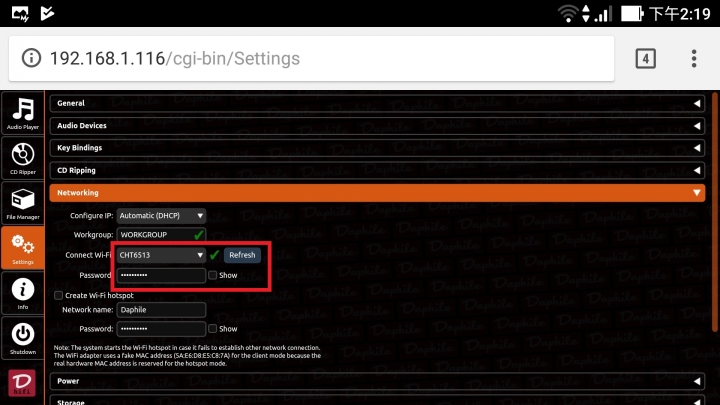Image resolution: width=720 pixels, height=405 pixels.
Task: Toggle Show for the Wi-Fi password
Action: click(213, 275)
